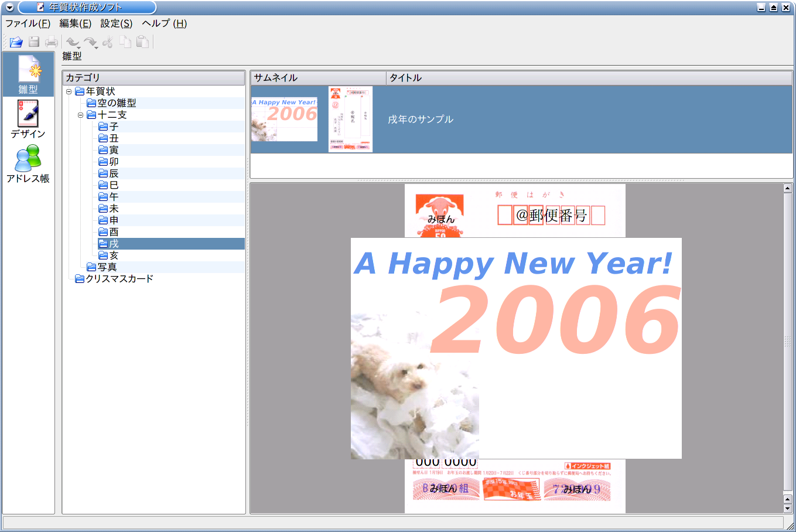Collapse the 年賀状 tree node
This screenshot has height=532, width=796.
69,91
